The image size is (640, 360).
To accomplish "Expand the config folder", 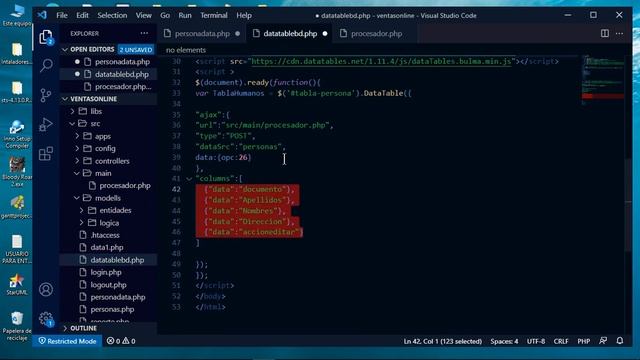I will 77,148.
